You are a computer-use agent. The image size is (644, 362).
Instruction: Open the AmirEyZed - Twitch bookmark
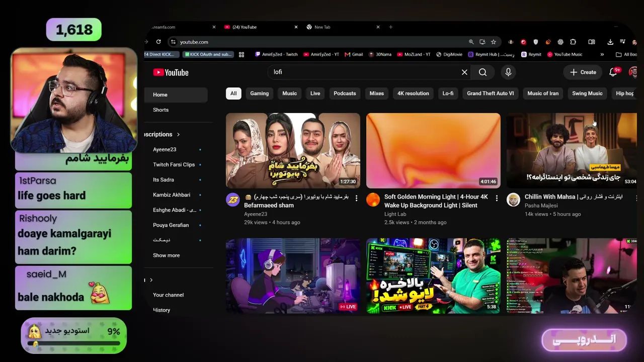click(276, 54)
